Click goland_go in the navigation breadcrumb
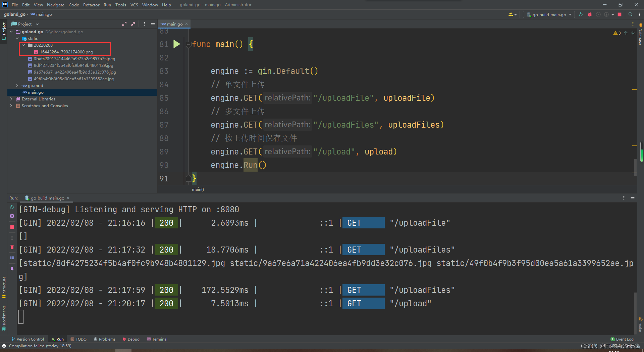This screenshot has width=644, height=352. (x=14, y=14)
